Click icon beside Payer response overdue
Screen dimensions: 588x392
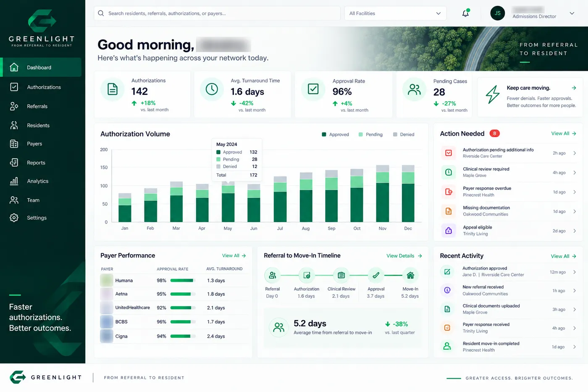(x=449, y=192)
